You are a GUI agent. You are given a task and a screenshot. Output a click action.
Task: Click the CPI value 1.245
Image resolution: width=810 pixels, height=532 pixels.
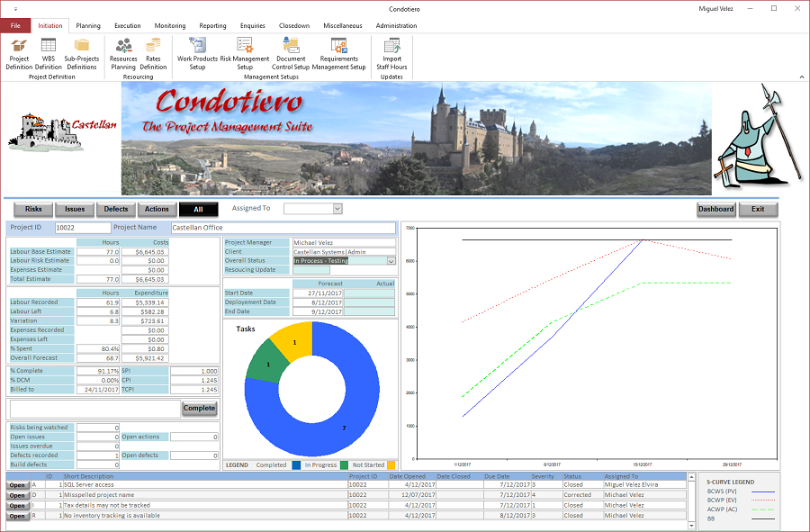click(x=194, y=380)
